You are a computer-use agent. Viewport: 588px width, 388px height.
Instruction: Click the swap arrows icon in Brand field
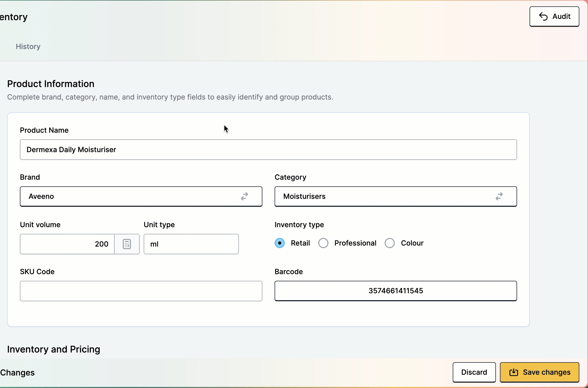[x=244, y=196]
